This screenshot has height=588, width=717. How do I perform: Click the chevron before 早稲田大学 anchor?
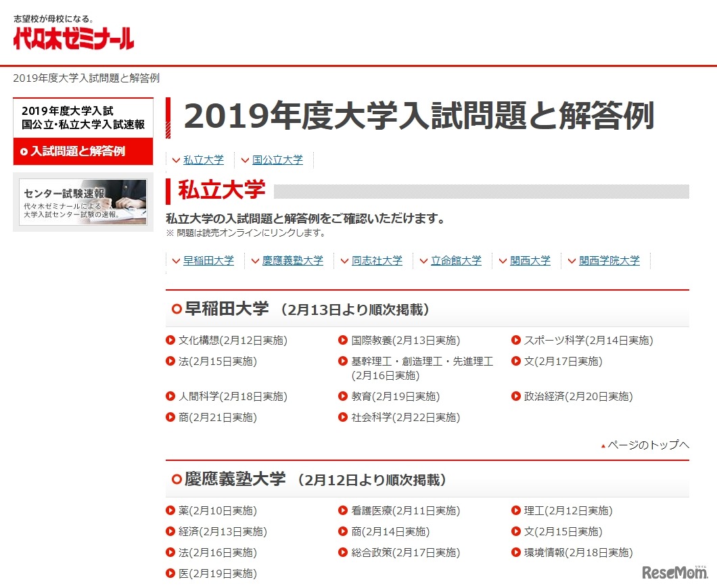point(176,262)
